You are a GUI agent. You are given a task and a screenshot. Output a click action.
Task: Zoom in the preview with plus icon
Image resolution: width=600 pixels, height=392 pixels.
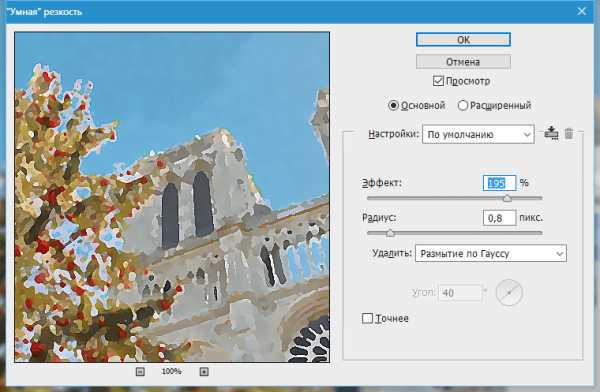[x=204, y=372]
